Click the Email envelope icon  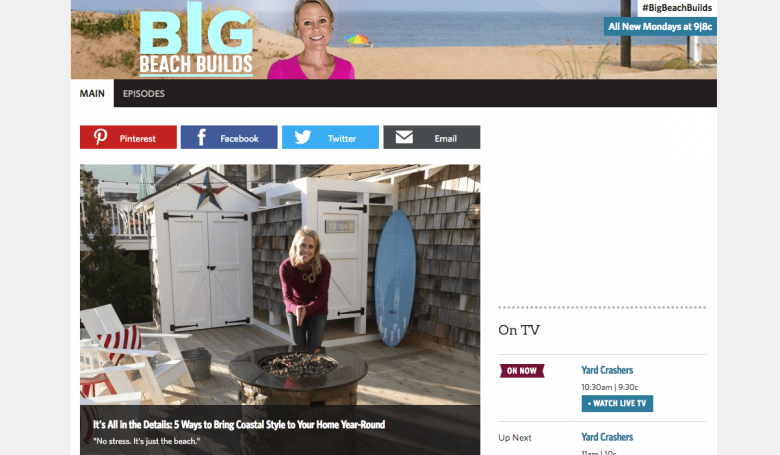pos(404,137)
